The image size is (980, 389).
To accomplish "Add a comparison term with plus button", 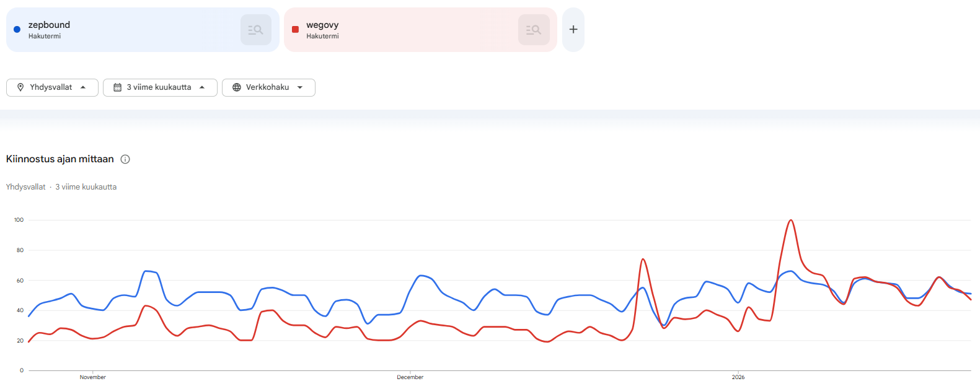I will pyautogui.click(x=573, y=30).
